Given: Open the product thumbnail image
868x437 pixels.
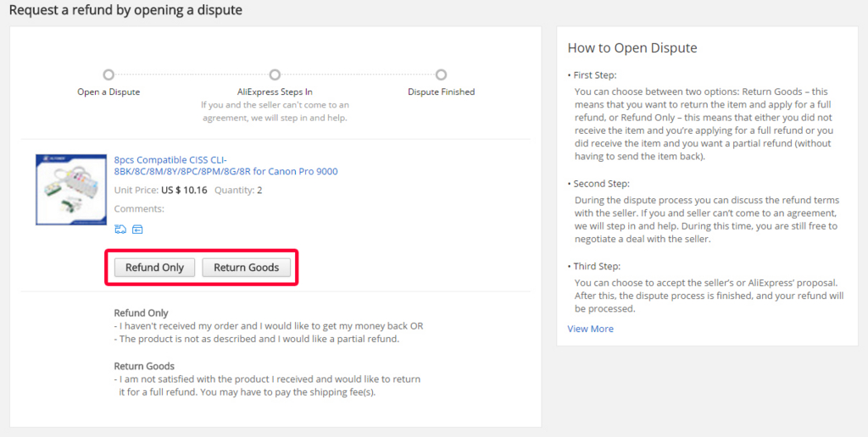Looking at the screenshot, I should pos(71,190).
